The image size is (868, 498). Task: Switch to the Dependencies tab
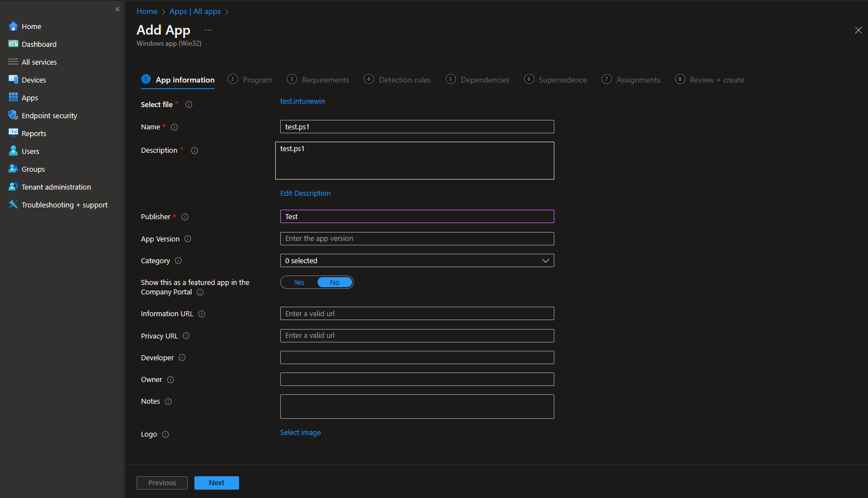pyautogui.click(x=477, y=80)
